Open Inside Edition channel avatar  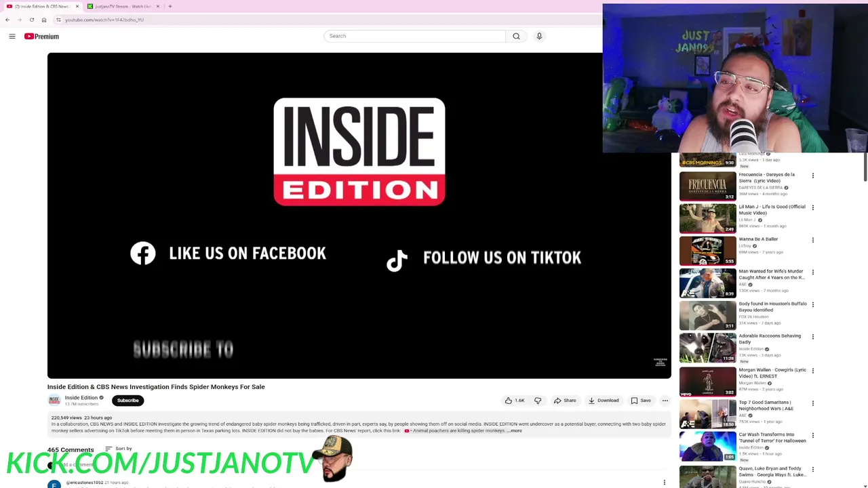pyautogui.click(x=54, y=401)
